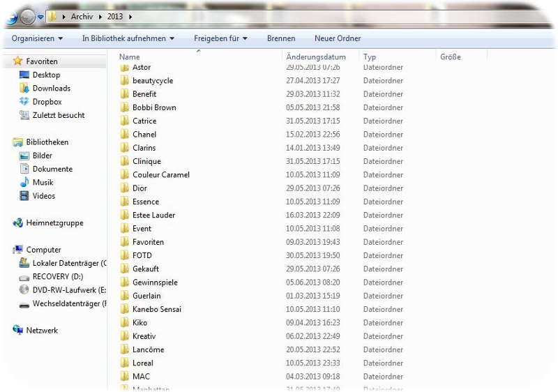This screenshot has height=392, width=558.
Task: Click the Clarins folder icon
Action: pyautogui.click(x=125, y=148)
